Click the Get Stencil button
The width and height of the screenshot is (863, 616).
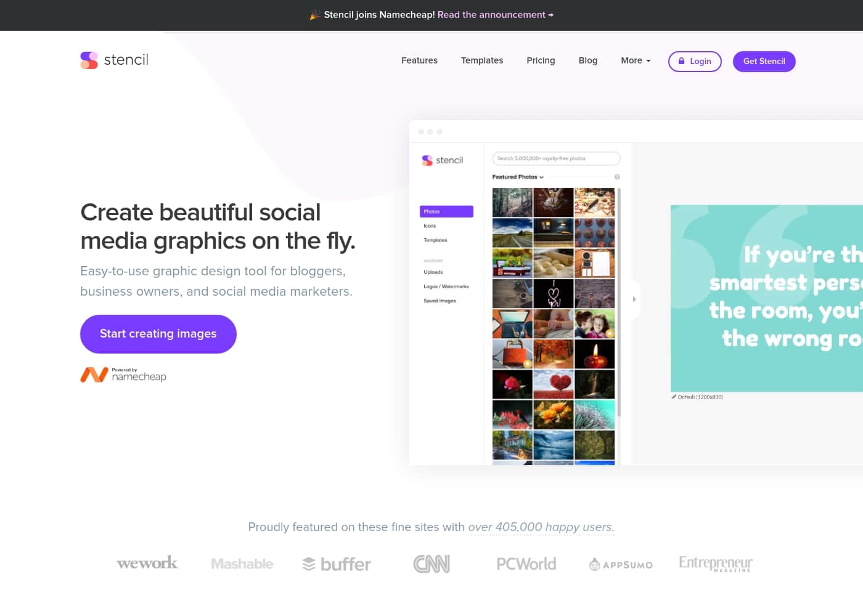pyautogui.click(x=764, y=61)
